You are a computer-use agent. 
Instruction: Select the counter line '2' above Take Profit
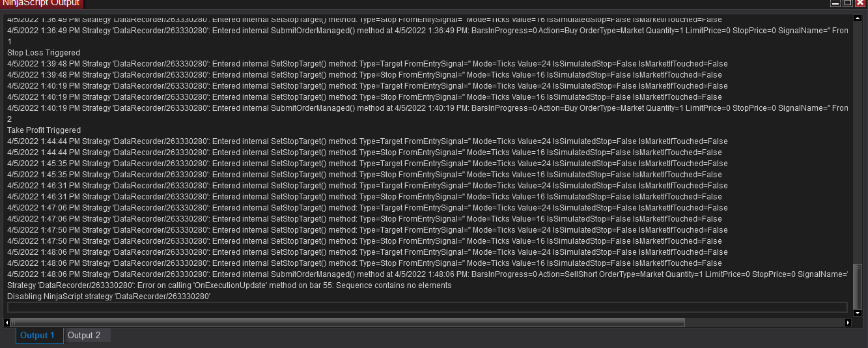[9, 119]
